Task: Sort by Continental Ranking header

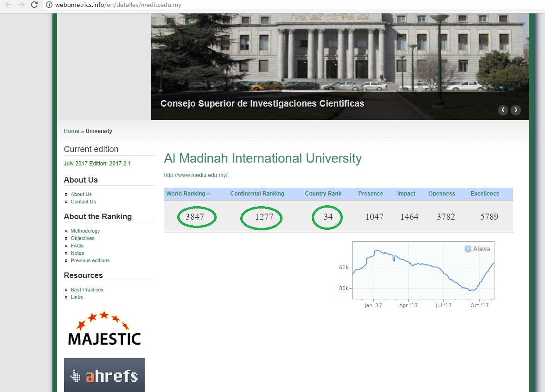Action: (x=257, y=194)
